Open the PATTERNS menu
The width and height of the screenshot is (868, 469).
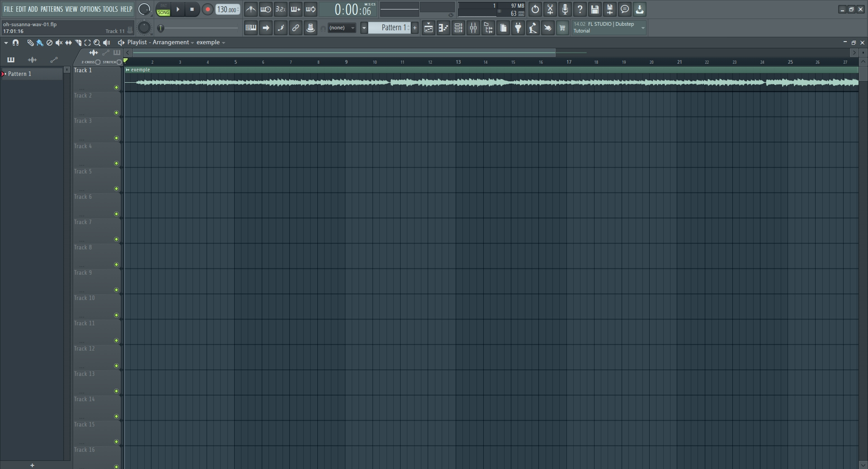(x=52, y=9)
